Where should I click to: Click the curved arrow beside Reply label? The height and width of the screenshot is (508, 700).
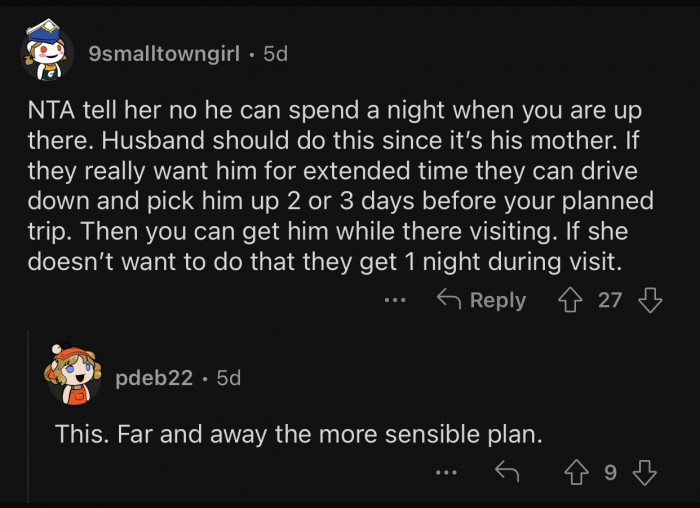449,300
